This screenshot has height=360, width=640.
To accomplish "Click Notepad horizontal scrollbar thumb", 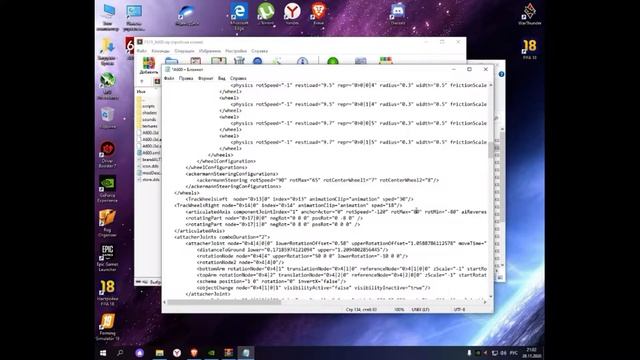I will (x=224, y=302).
